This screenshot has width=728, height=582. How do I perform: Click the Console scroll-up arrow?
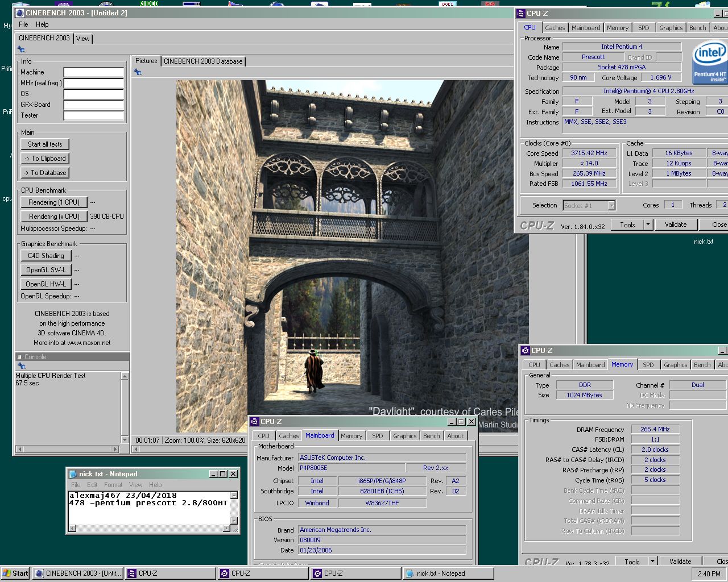pyautogui.click(x=125, y=376)
